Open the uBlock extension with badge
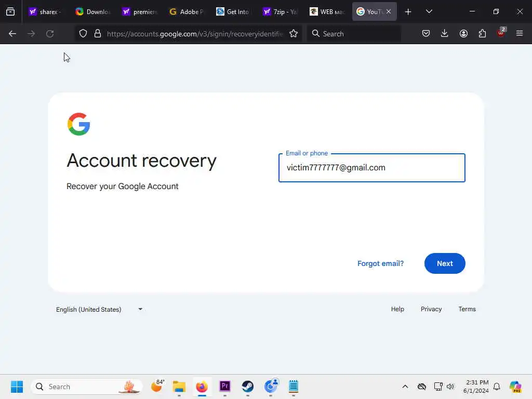The image size is (532, 399). tap(501, 33)
